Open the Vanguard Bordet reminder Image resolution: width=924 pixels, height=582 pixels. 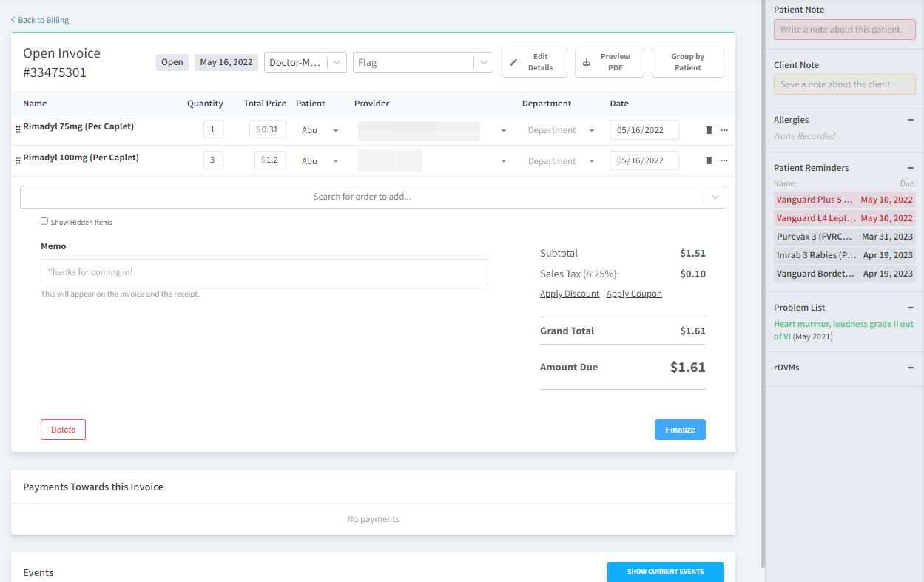(845, 274)
